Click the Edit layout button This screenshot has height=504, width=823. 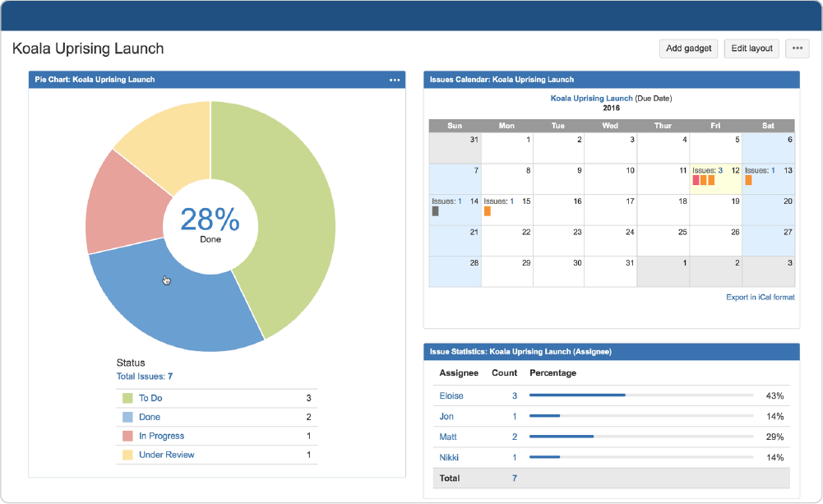[751, 49]
